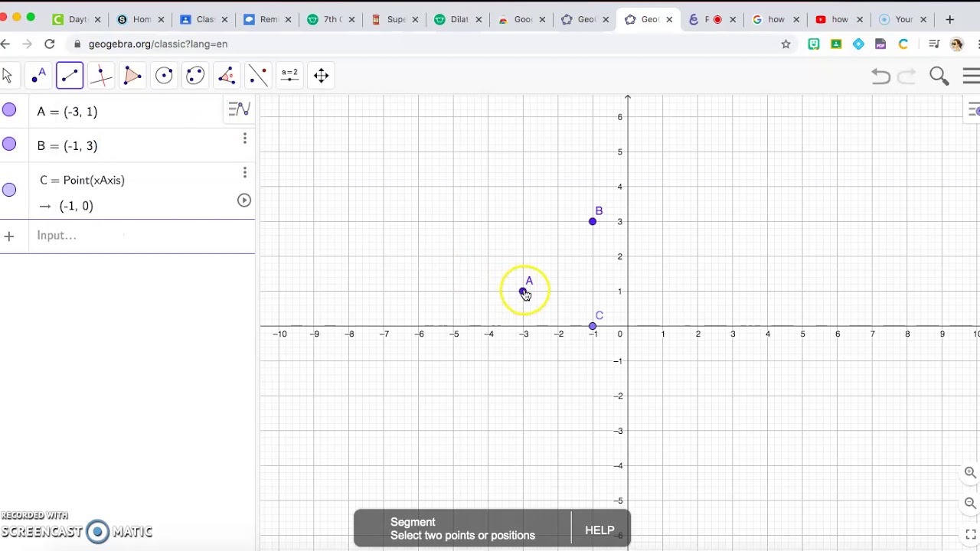The height and width of the screenshot is (551, 980).
Task: Select the Segment line tool
Action: (x=70, y=75)
